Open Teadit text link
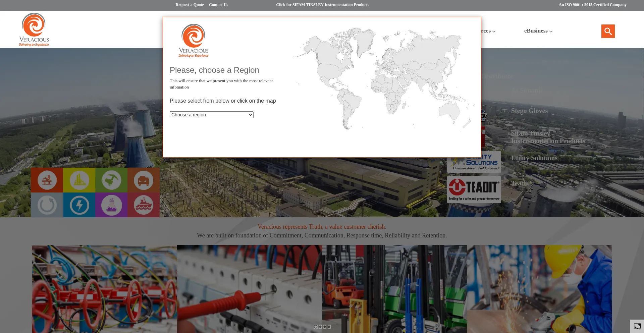 coord(520,183)
